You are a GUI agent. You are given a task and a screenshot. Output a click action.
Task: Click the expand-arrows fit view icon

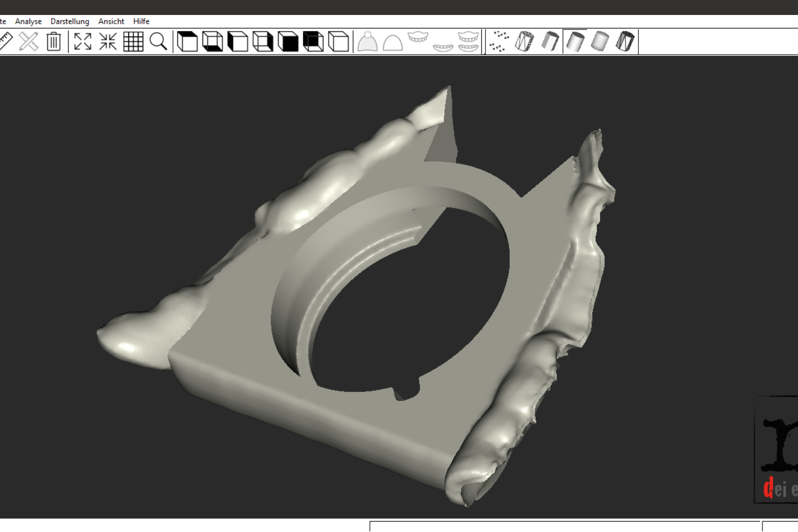click(x=83, y=41)
